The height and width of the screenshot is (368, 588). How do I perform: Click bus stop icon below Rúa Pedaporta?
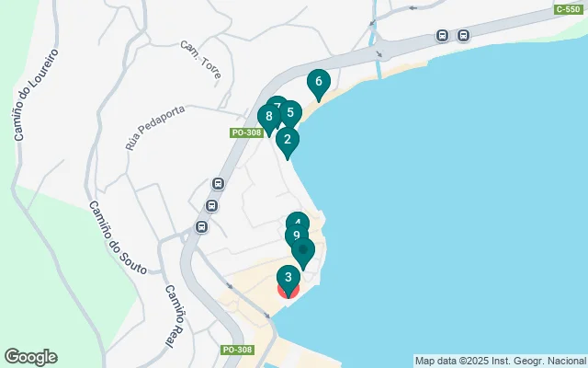pyautogui.click(x=219, y=184)
